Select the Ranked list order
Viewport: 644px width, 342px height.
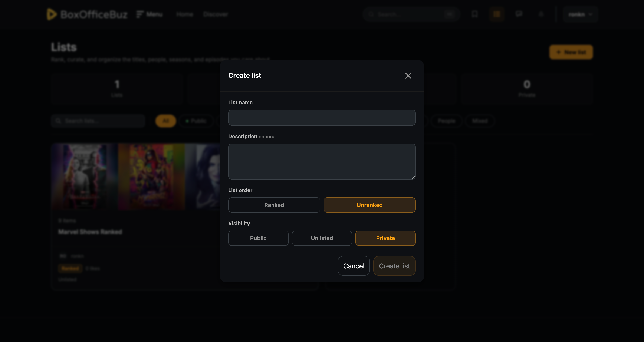tap(274, 205)
